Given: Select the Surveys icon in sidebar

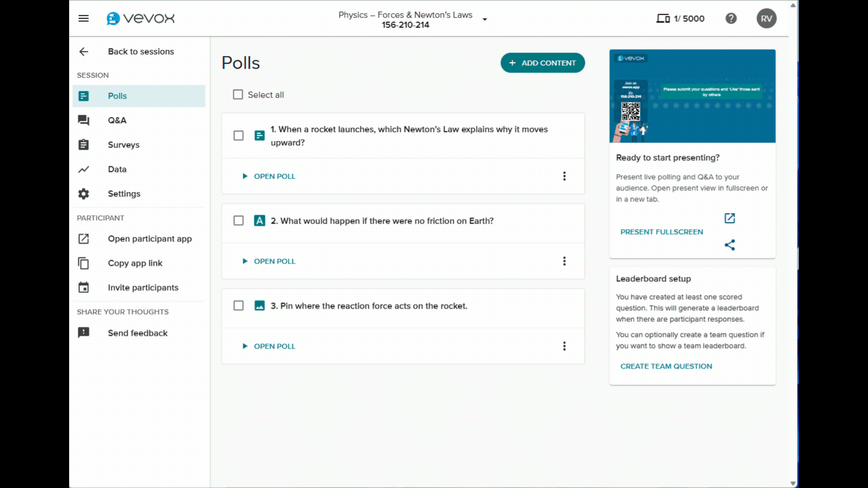Looking at the screenshot, I should coord(84,145).
